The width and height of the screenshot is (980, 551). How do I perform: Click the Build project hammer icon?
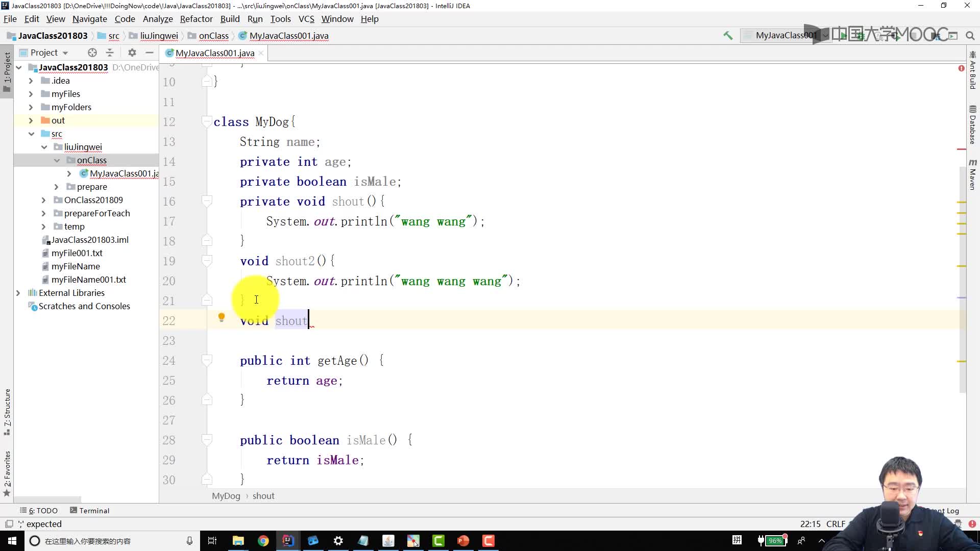[x=728, y=35]
